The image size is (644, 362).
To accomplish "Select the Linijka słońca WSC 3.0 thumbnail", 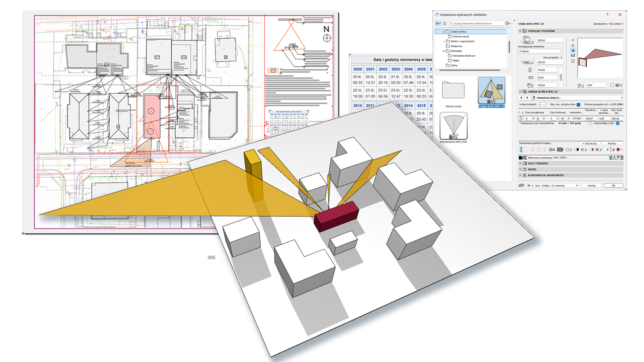I will (x=491, y=91).
